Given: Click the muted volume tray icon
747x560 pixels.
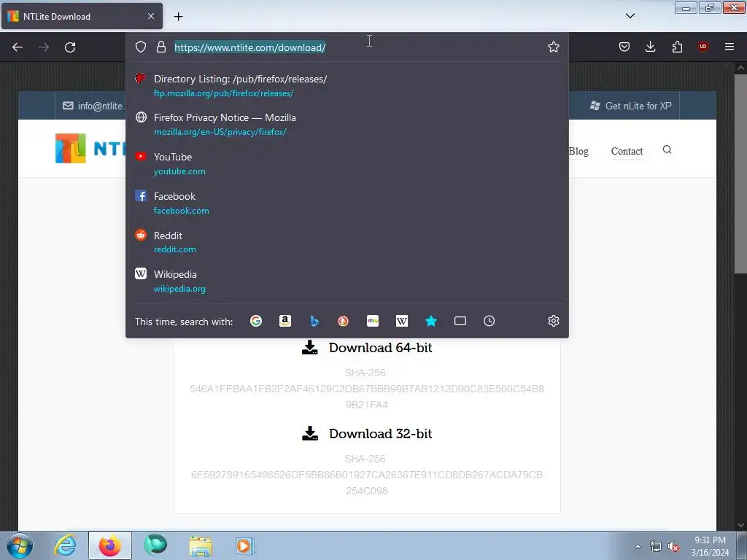Looking at the screenshot, I should [x=673, y=547].
